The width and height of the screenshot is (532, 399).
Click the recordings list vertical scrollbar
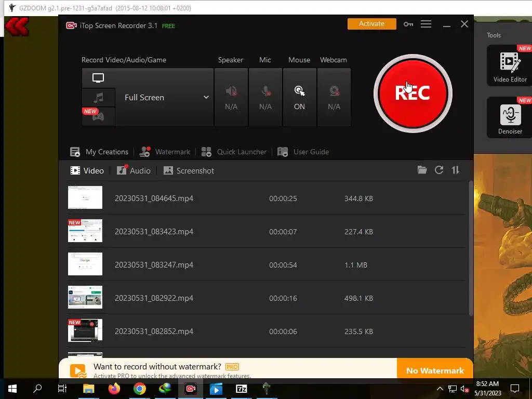471,249
